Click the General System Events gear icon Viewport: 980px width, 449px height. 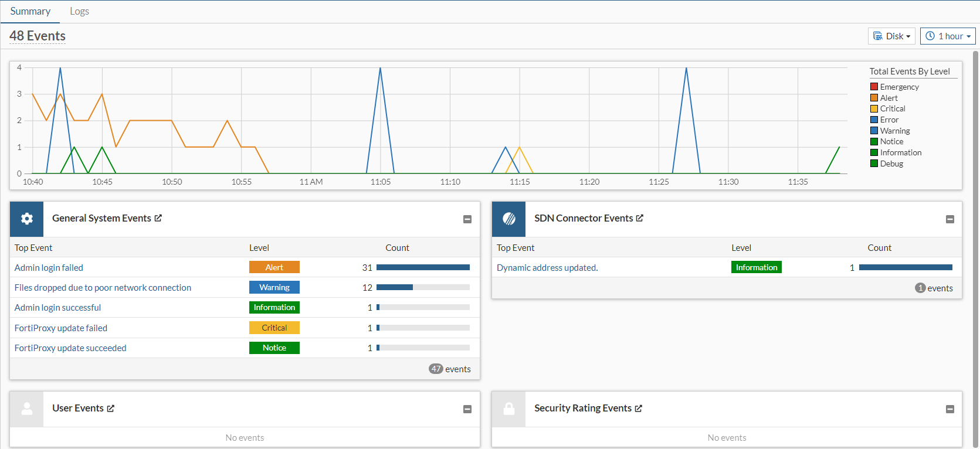[26, 219]
